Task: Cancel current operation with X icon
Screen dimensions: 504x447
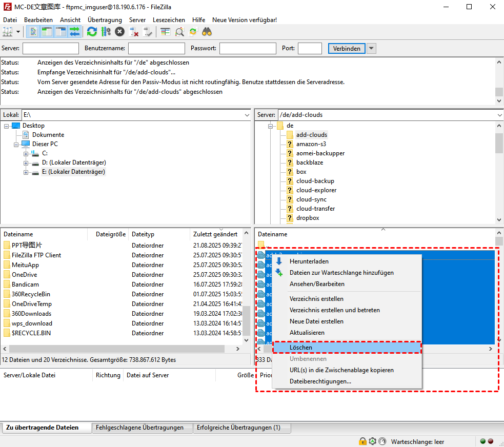Action: [119, 32]
